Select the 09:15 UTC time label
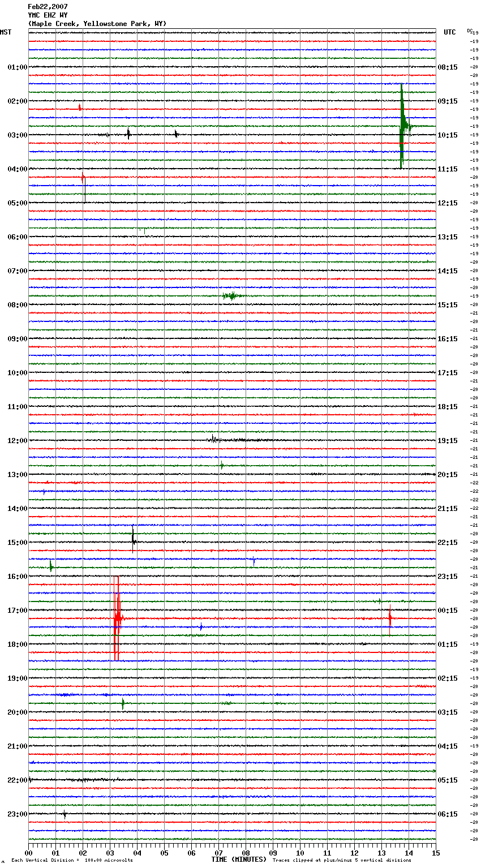Viewport: 481px width, 868px height. click(448, 101)
